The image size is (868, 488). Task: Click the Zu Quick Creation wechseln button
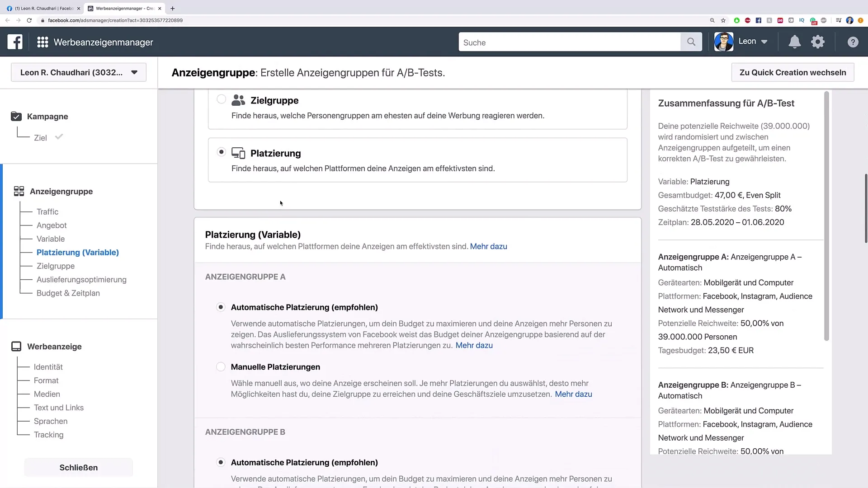point(793,72)
